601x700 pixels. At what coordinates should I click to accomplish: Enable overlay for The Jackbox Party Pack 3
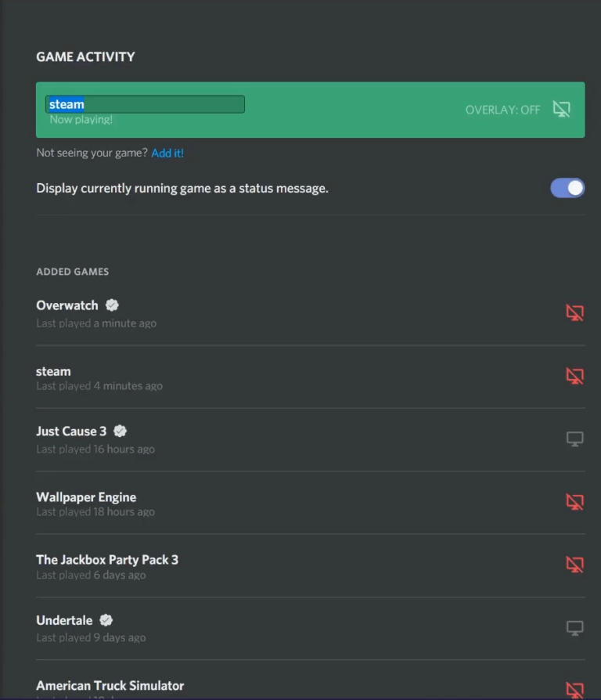click(575, 565)
